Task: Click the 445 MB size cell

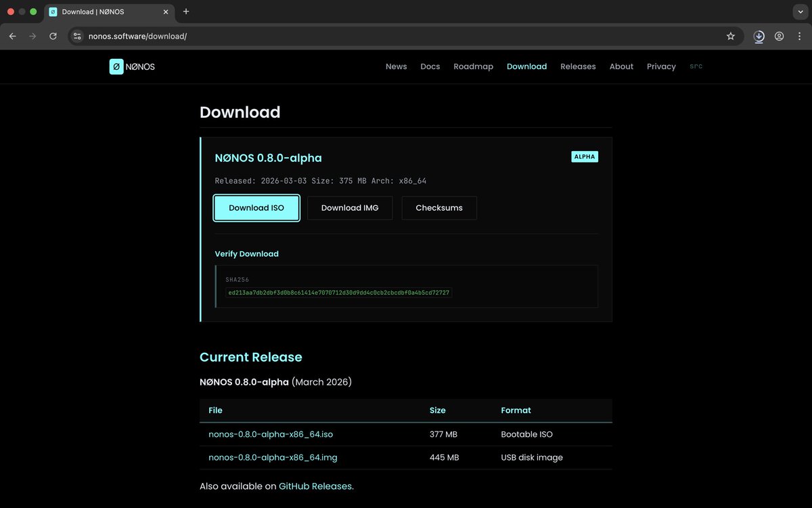Action: point(445,457)
